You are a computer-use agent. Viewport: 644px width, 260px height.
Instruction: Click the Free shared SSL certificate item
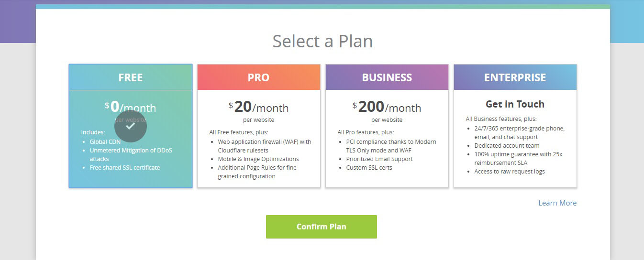(125, 168)
